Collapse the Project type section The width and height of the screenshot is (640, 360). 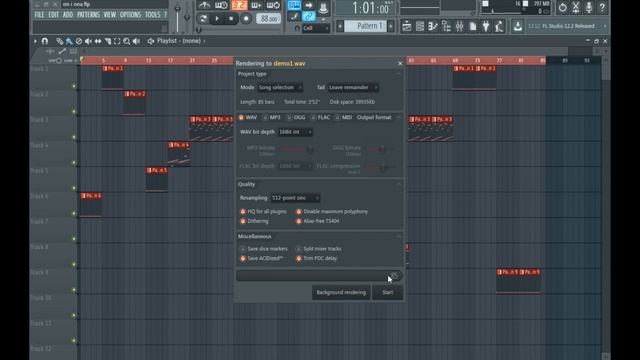point(398,74)
